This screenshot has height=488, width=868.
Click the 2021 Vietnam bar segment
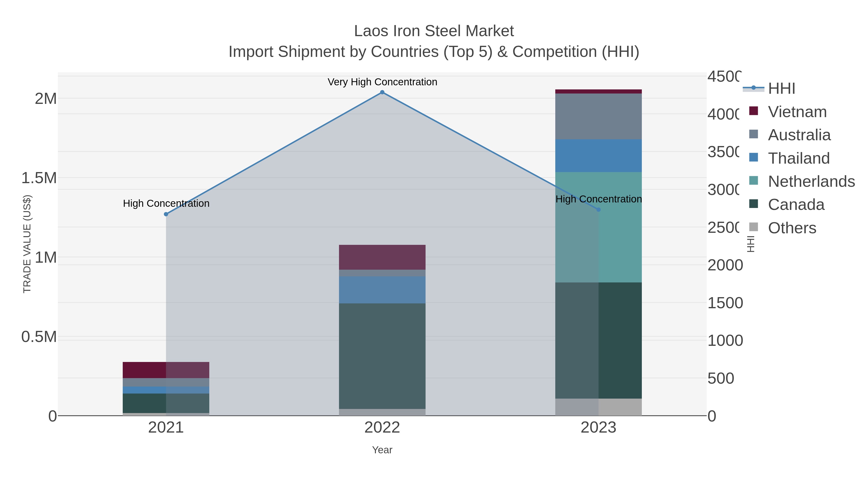coord(166,370)
